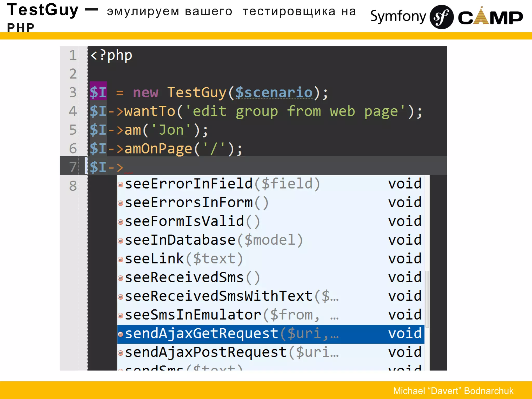This screenshot has width=532, height=399.
Task: Click method icon beside seeReceivedSmsWithText
Action: pos(121,297)
